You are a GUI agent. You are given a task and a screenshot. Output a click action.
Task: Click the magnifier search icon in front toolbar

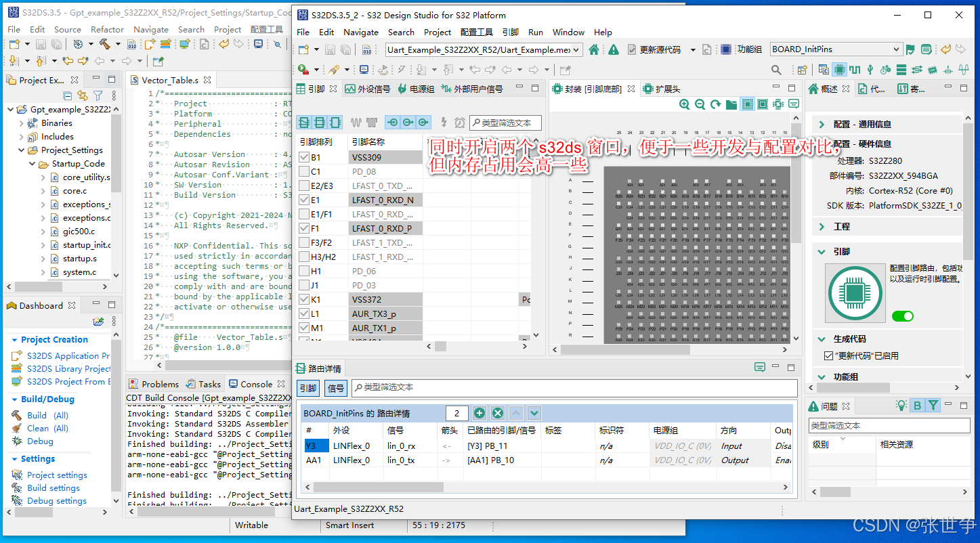pyautogui.click(x=776, y=69)
